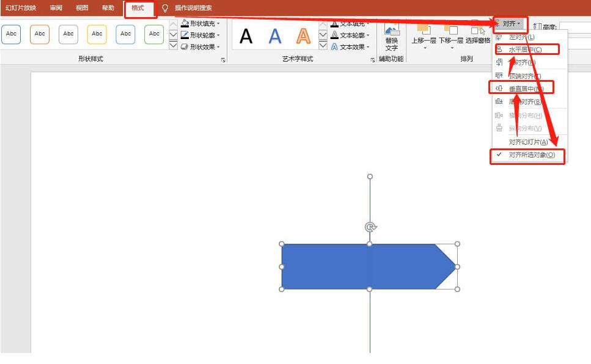Image resolution: width=591 pixels, height=364 pixels.
Task: Open the 上移一层 (Bring Forward) dropdown arrow
Action: [x=425, y=48]
